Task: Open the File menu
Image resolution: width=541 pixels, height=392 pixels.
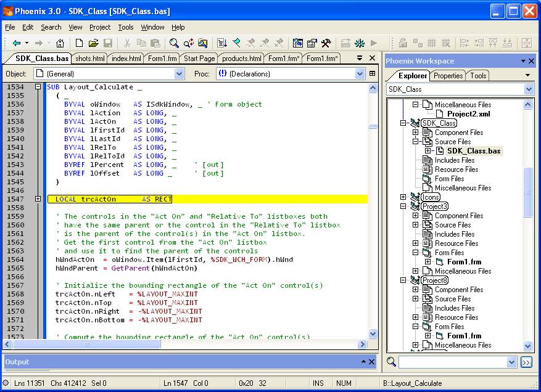Action: coord(10,27)
